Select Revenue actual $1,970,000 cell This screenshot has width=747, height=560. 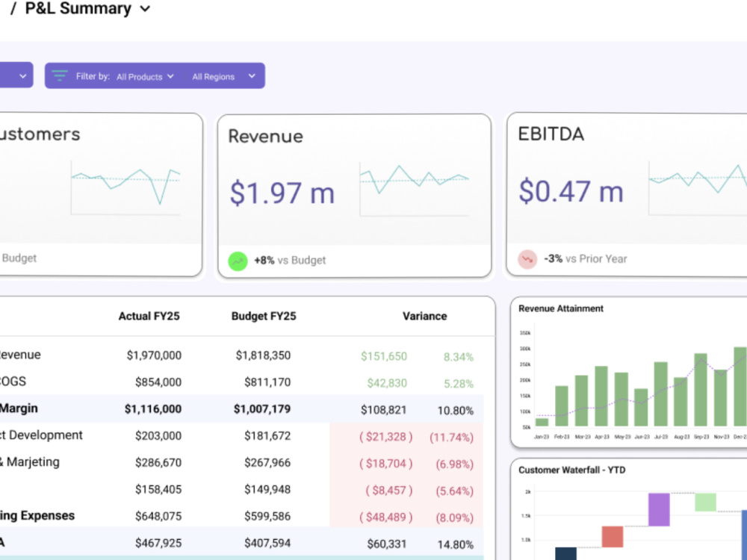click(154, 355)
